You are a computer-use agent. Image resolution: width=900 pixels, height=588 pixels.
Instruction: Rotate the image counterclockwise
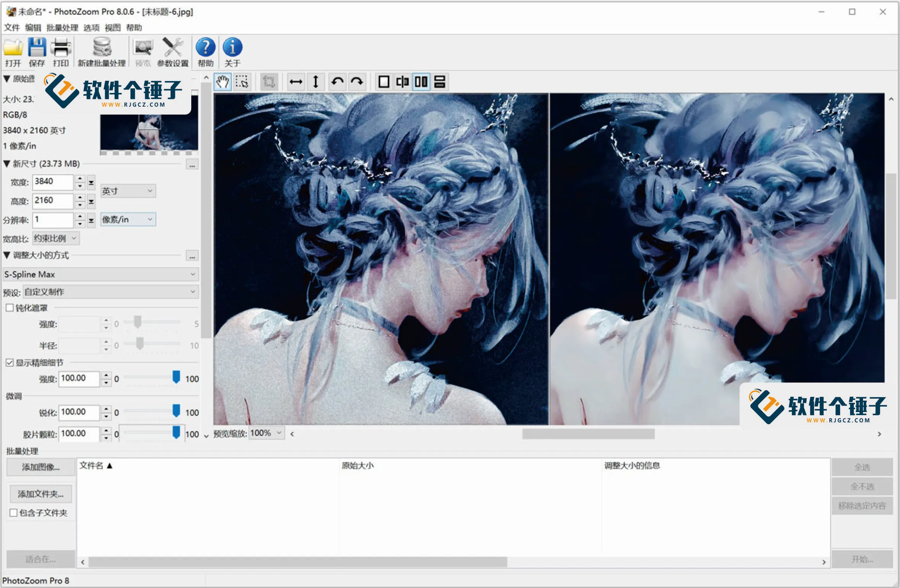[337, 82]
